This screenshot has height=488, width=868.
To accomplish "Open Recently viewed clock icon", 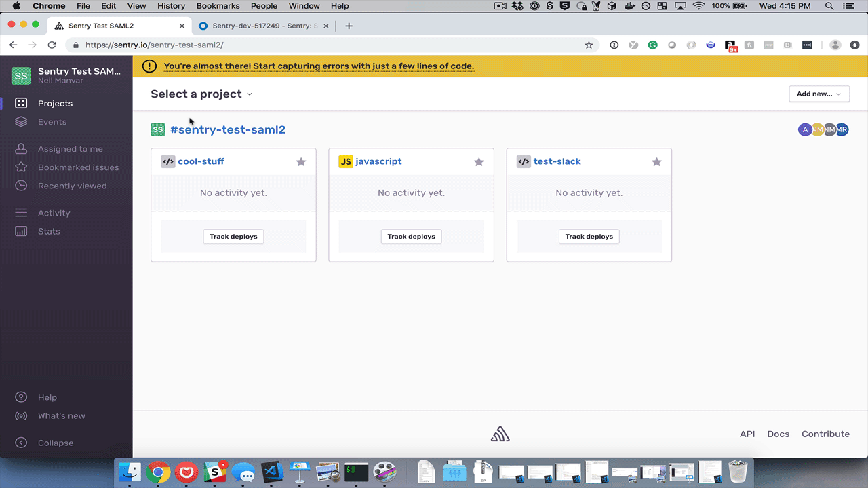I will [21, 186].
